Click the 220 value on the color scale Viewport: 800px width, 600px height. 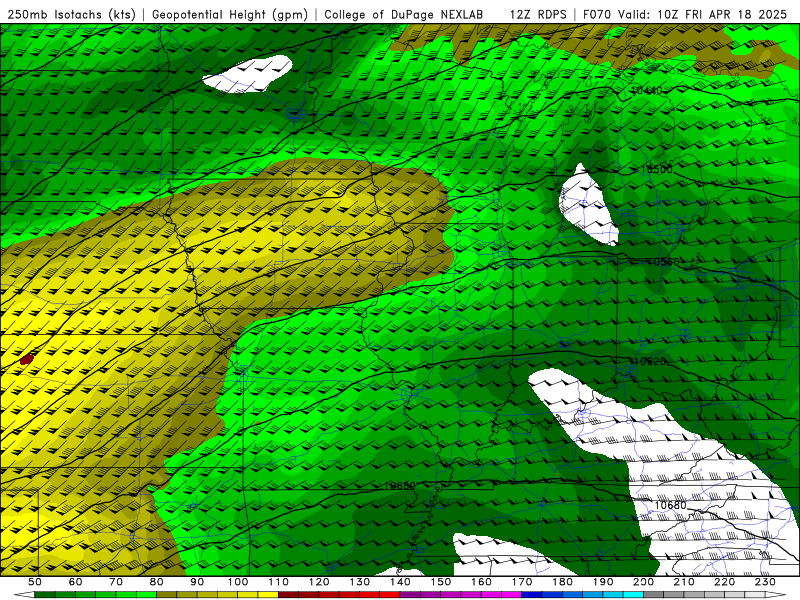point(724,582)
